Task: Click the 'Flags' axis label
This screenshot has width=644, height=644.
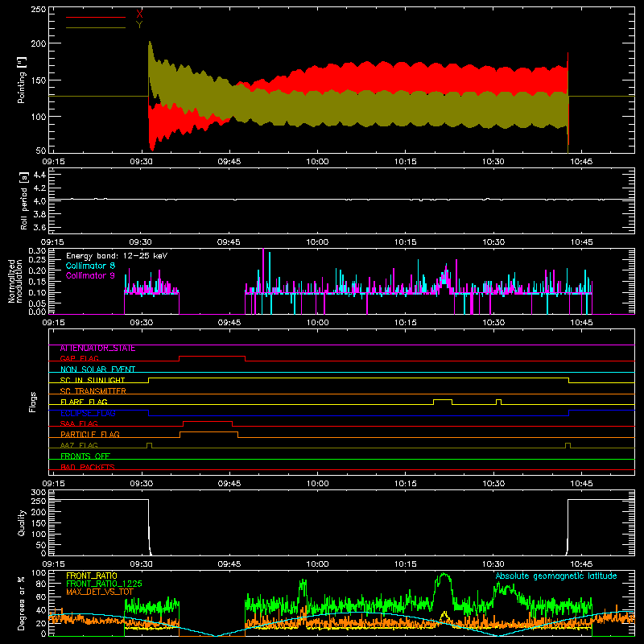Action: pos(32,402)
